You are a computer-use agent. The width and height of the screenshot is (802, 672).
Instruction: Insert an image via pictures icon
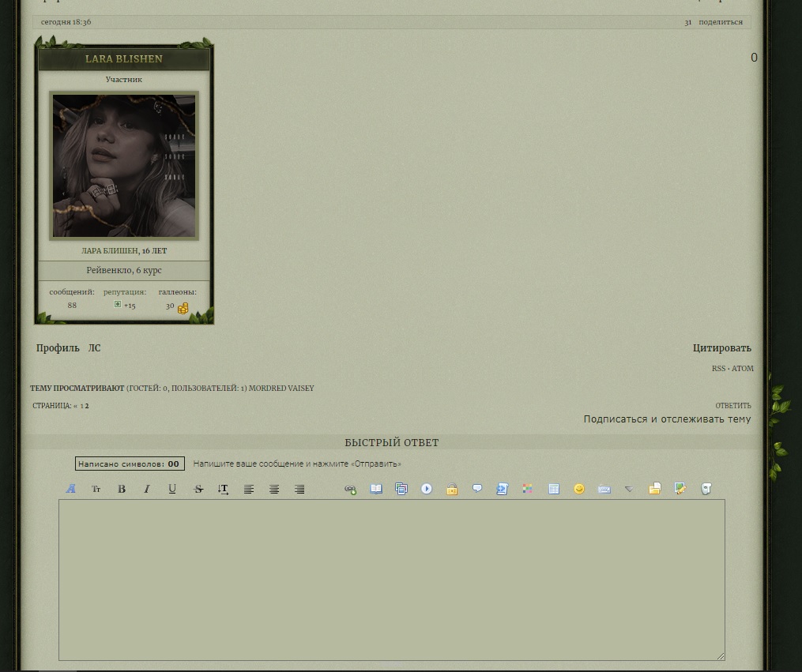pyautogui.click(x=401, y=489)
